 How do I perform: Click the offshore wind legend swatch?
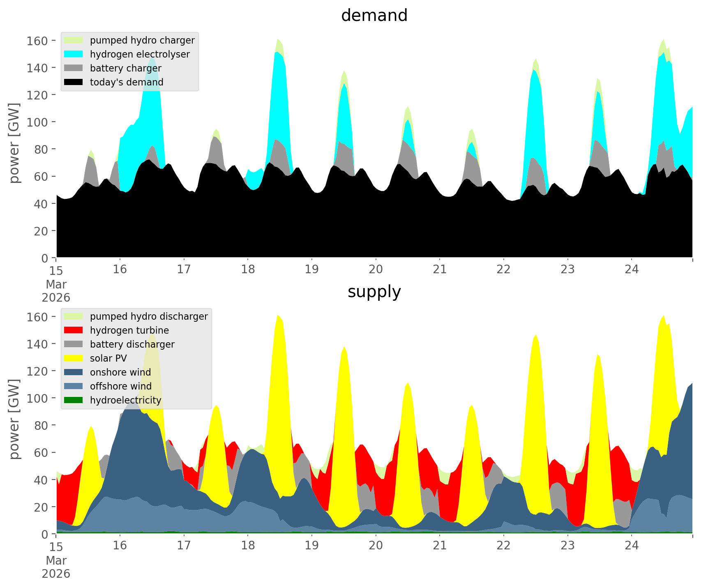click(x=73, y=386)
